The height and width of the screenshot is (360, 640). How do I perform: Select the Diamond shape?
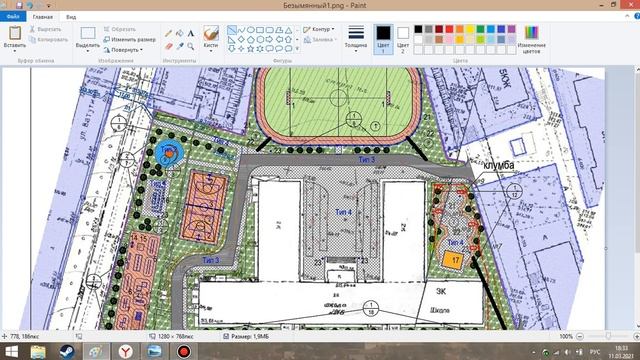click(241, 40)
